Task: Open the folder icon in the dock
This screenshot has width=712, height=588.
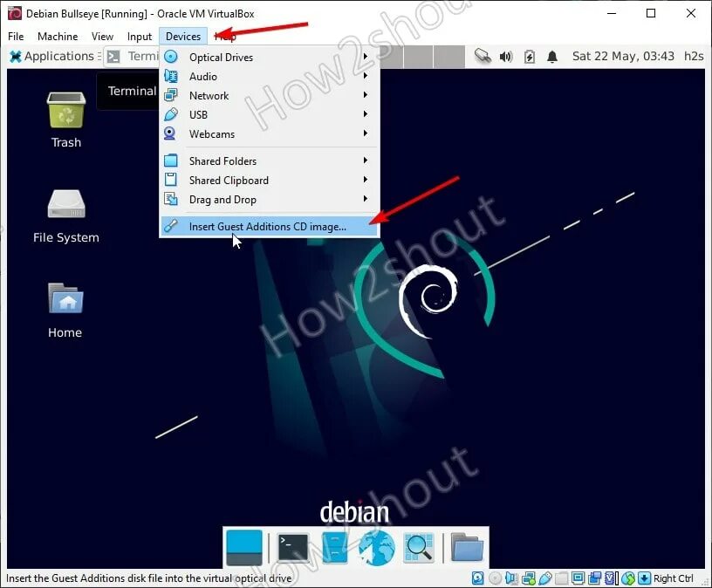Action: coord(467,548)
